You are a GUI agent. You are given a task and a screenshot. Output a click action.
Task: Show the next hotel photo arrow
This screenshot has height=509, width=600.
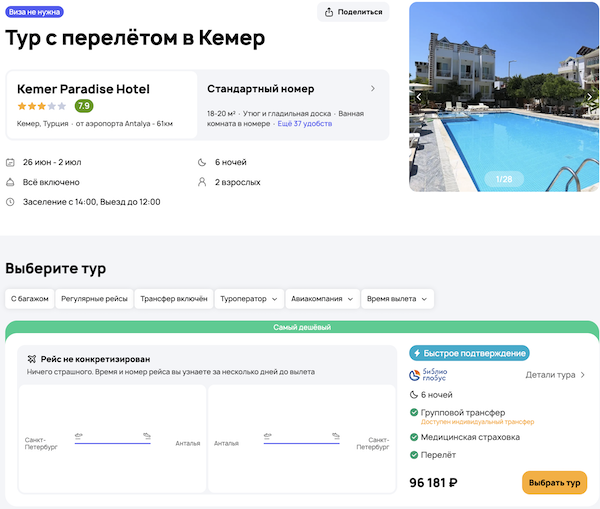590,97
